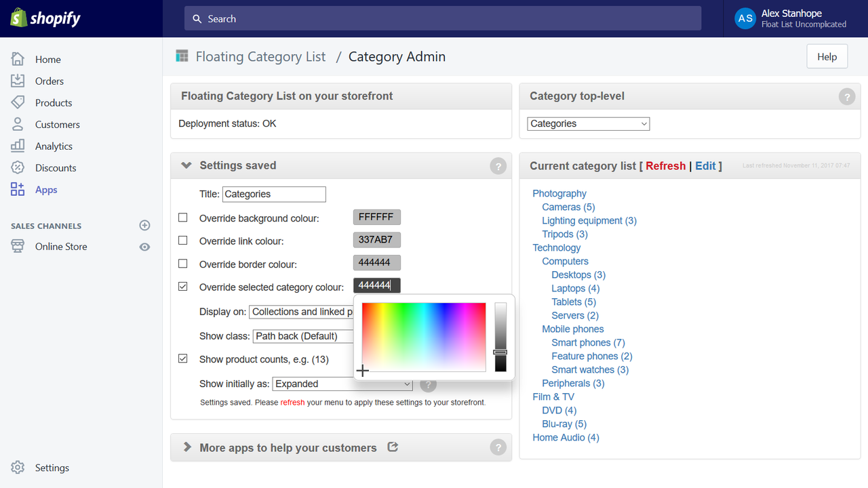This screenshot has height=488, width=868.
Task: Enable Override background colour
Action: pyautogui.click(x=182, y=218)
